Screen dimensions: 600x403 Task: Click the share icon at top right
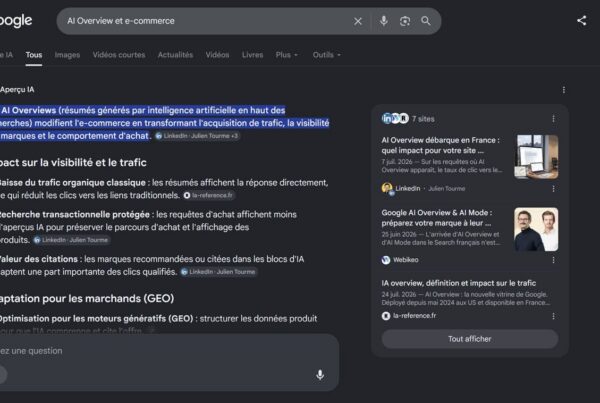coord(582,21)
